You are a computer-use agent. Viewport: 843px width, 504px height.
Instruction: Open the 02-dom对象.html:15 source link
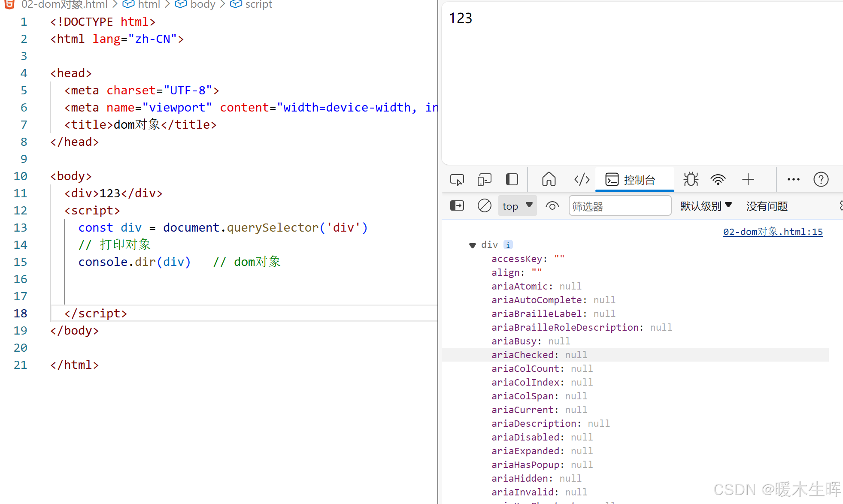(x=773, y=232)
